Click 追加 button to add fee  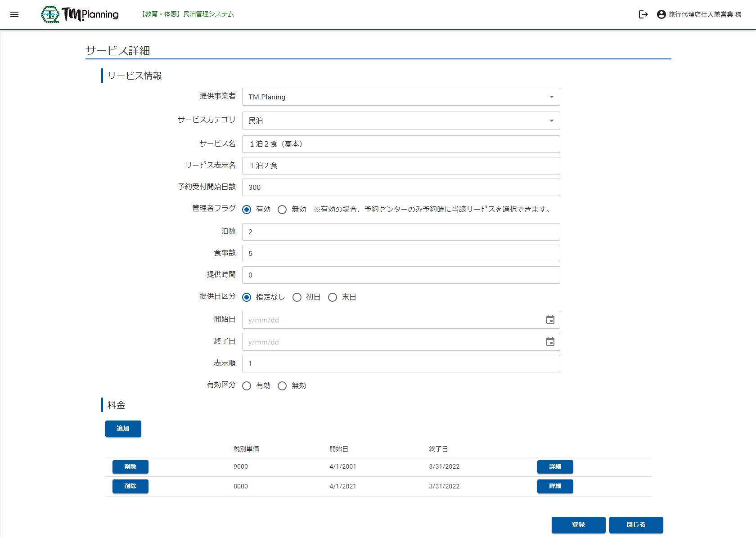tap(123, 429)
